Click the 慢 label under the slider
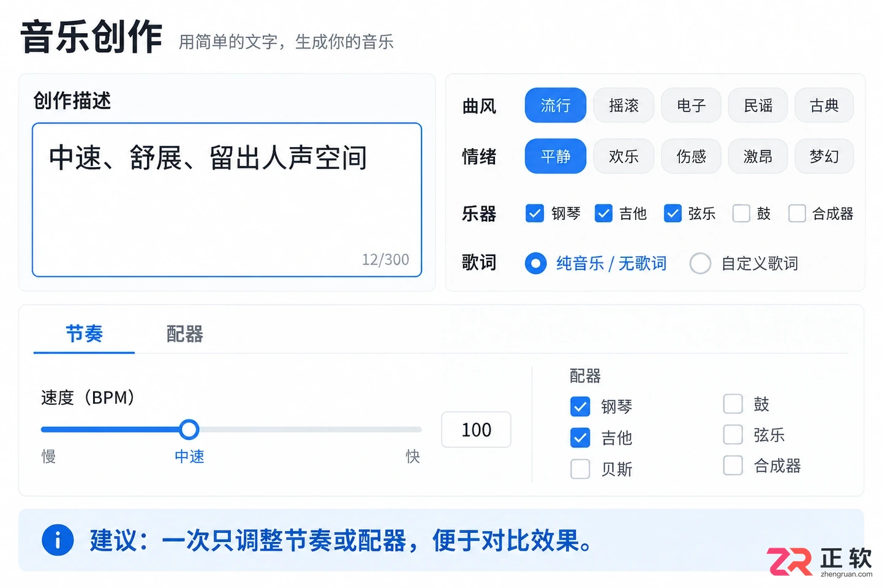Image resolution: width=882 pixels, height=588 pixels. point(48,456)
